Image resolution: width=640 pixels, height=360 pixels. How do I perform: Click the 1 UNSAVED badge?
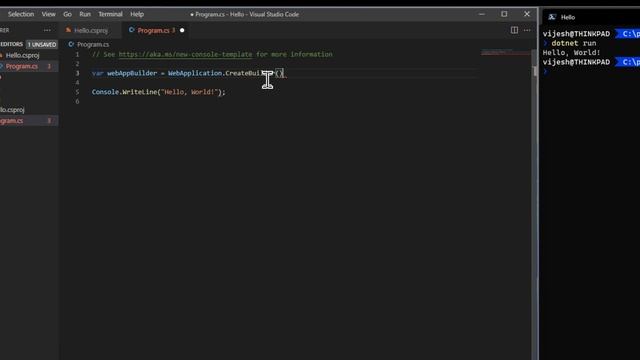pyautogui.click(x=42, y=44)
